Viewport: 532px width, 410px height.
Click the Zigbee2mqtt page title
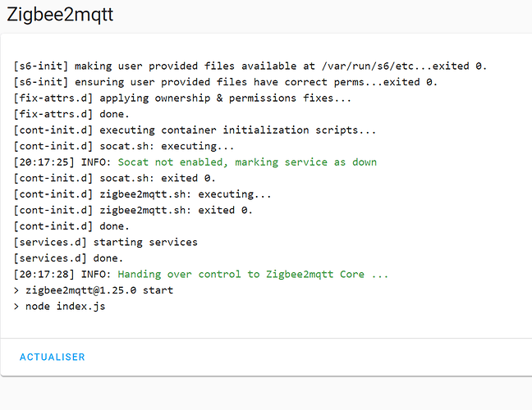59,16
